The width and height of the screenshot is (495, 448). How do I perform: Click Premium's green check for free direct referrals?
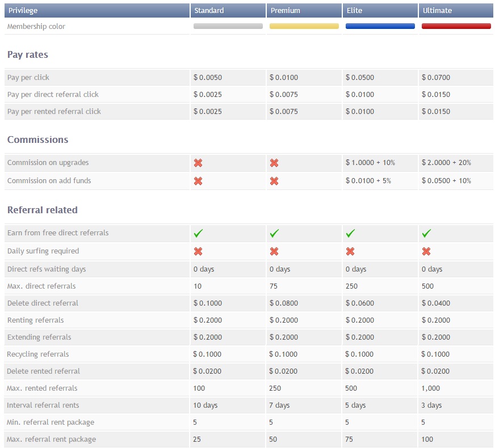pos(274,233)
